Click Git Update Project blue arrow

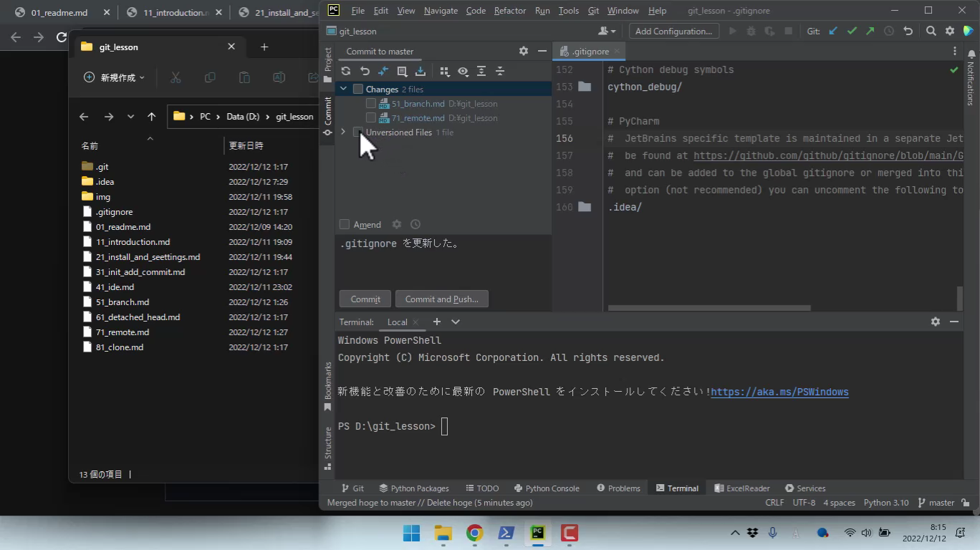pyautogui.click(x=833, y=31)
